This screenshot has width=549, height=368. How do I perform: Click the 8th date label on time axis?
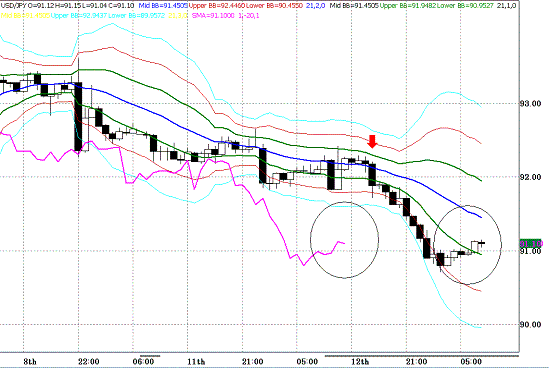tap(30, 362)
